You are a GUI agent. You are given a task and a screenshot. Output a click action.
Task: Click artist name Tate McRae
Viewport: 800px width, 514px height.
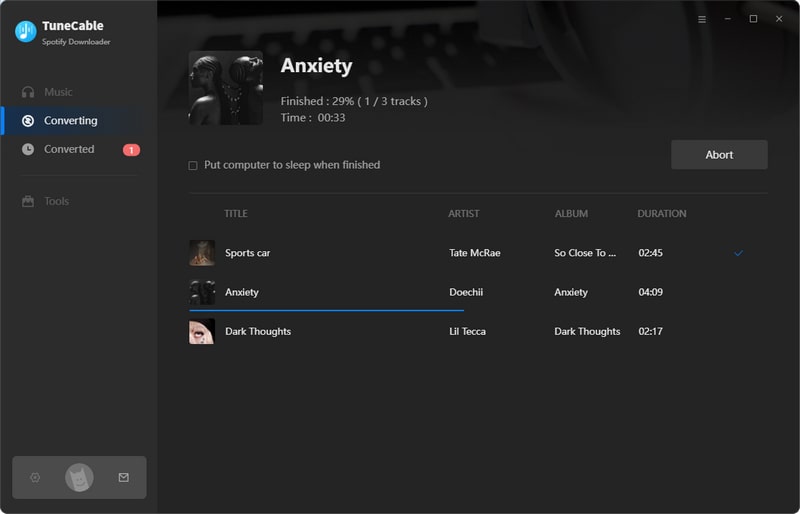(474, 253)
